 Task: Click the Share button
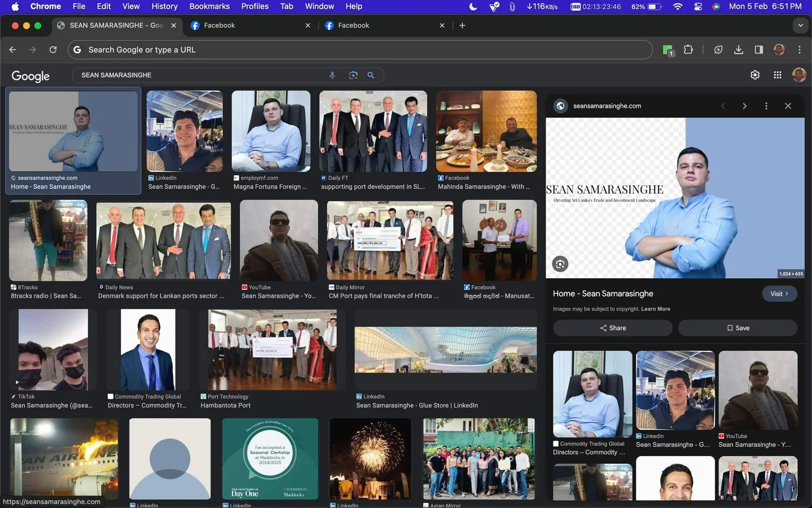[613, 328]
